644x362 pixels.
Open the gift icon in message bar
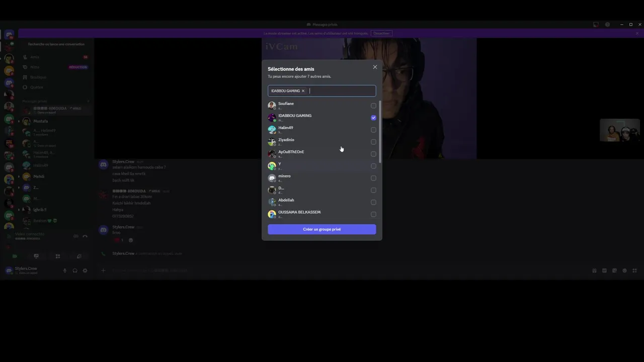point(594,270)
